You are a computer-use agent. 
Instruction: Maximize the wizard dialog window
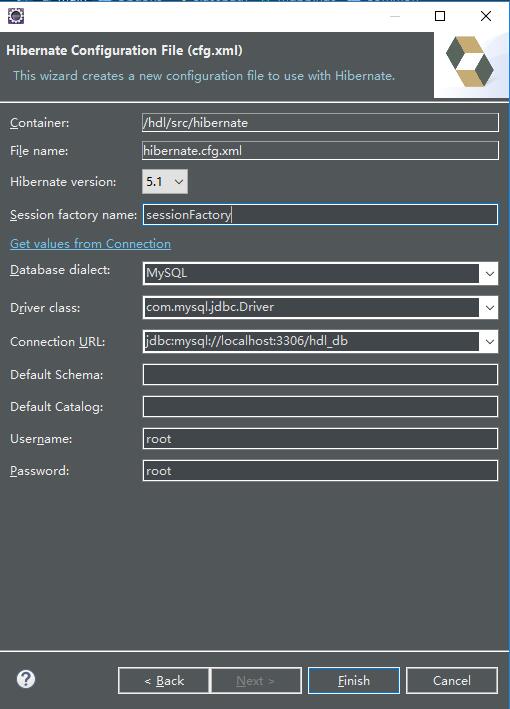click(440, 16)
